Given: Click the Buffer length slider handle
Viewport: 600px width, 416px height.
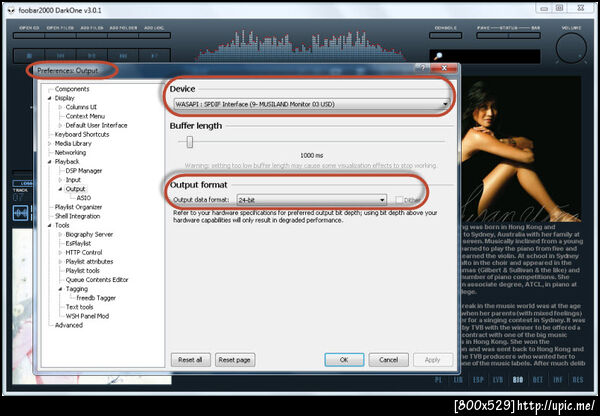Looking at the screenshot, I should pos(189,142).
